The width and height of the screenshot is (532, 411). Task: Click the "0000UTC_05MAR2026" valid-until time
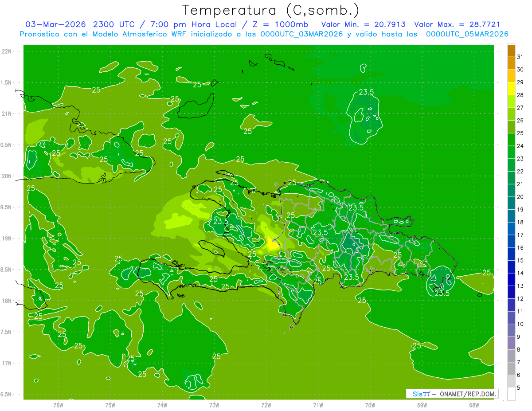pos(467,34)
